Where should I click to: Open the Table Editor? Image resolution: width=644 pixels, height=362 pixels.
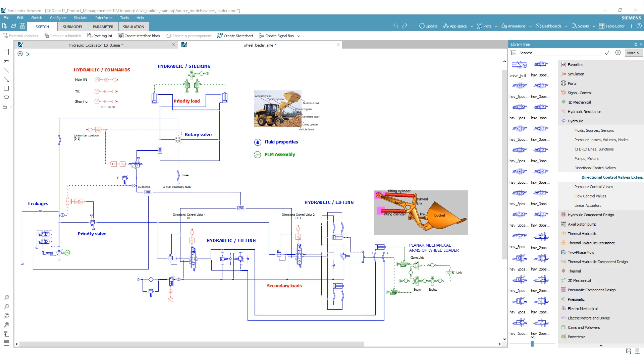612,26
